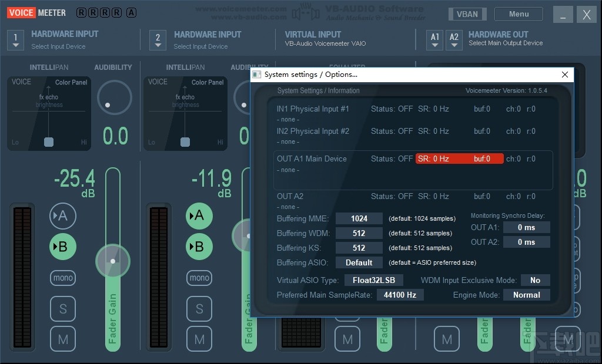Expand the A1 output device dropdown
602x364 pixels.
(435, 39)
